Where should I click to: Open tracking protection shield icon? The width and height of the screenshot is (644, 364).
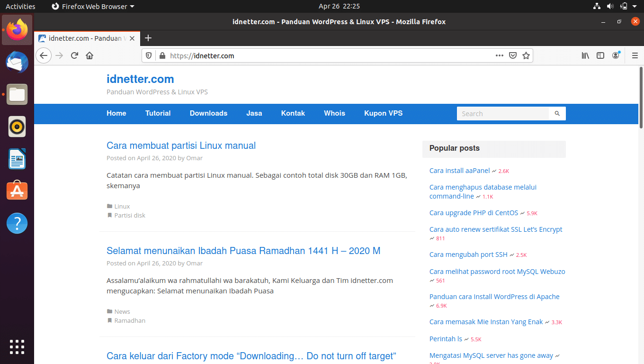149,55
